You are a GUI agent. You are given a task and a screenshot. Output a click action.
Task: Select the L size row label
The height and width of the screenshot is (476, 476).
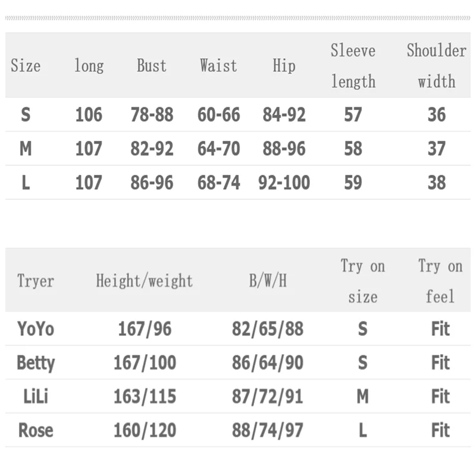click(26, 183)
